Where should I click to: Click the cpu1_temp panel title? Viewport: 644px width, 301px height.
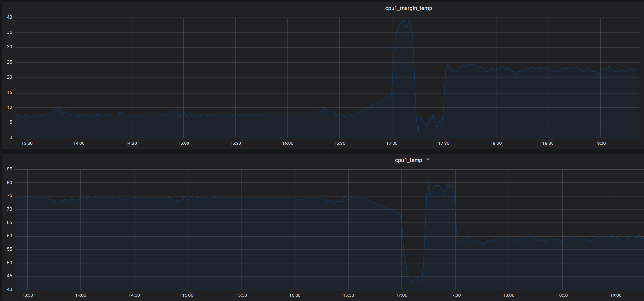tap(408, 160)
